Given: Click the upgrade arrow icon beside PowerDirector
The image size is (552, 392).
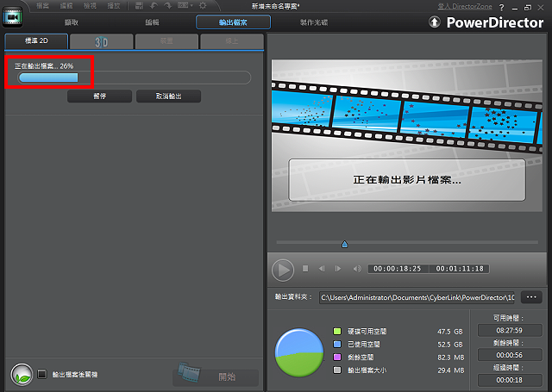Looking at the screenshot, I should point(435,22).
